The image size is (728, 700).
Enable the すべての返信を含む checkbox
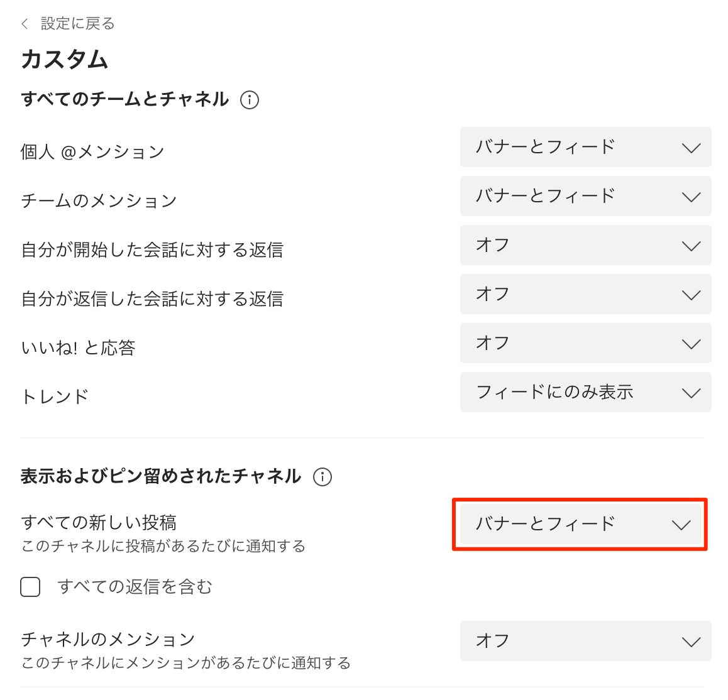(x=30, y=587)
